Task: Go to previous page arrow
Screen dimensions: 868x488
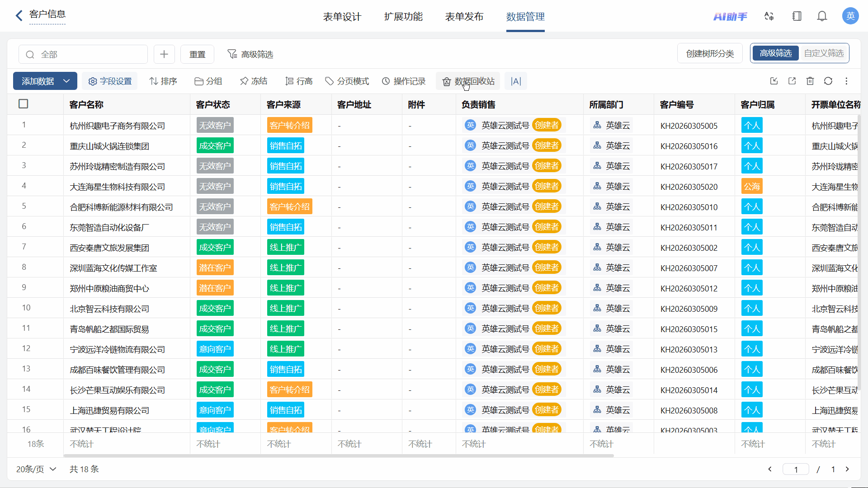Action: (x=770, y=469)
